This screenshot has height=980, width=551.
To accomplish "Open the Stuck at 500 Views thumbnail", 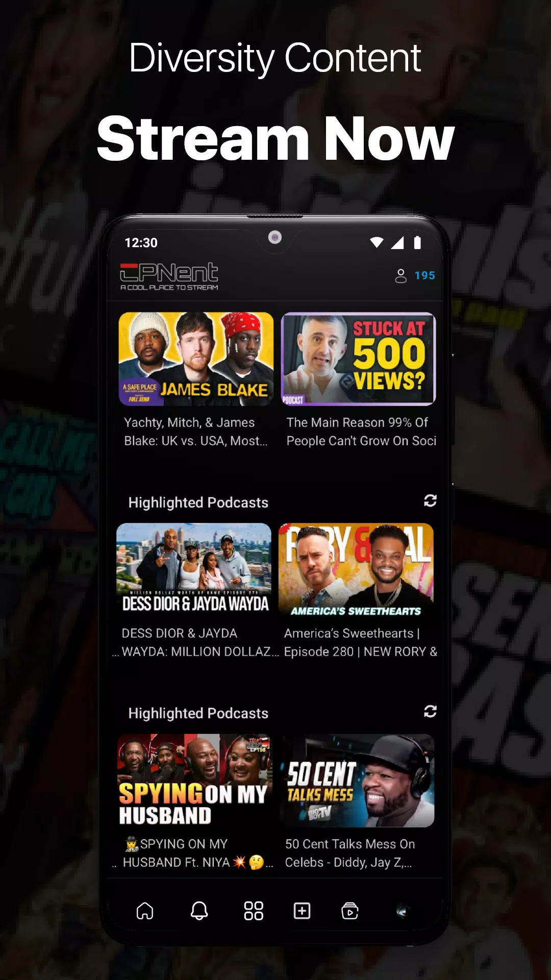I will [358, 359].
